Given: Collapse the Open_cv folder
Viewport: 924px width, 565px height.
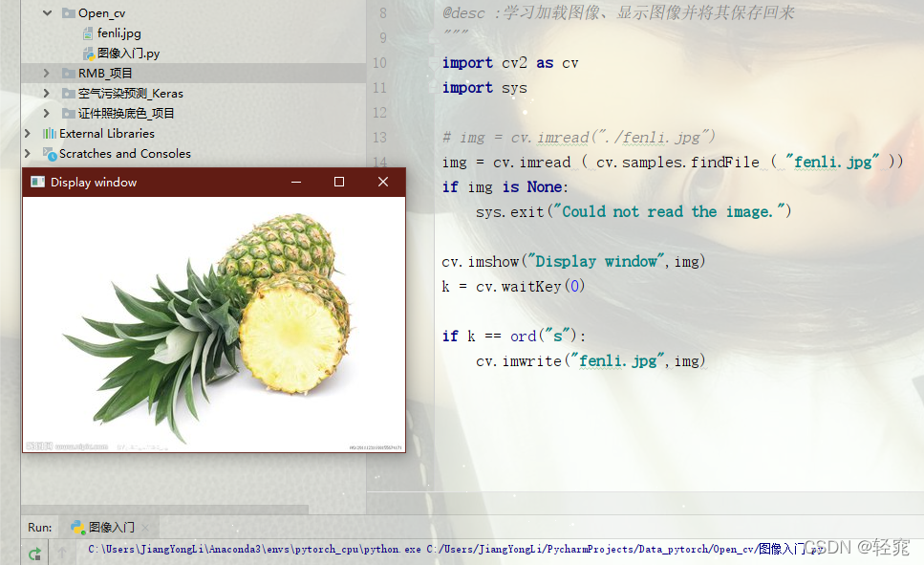Looking at the screenshot, I should tap(47, 12).
